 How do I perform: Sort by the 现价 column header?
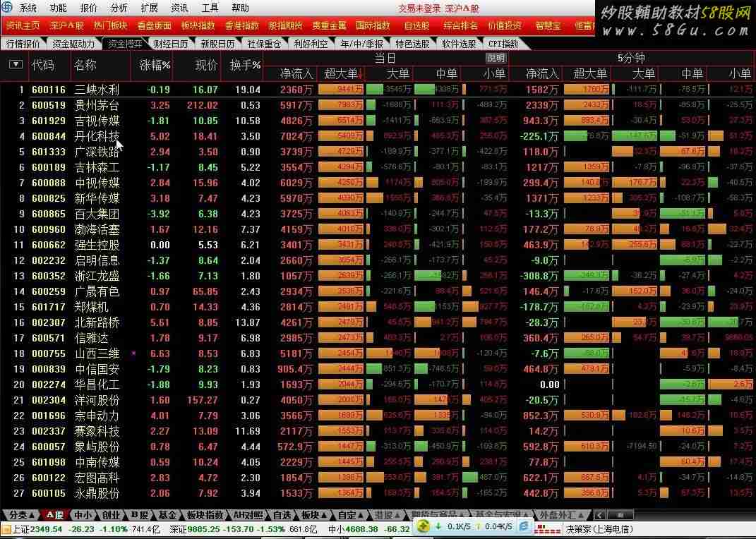click(x=206, y=65)
